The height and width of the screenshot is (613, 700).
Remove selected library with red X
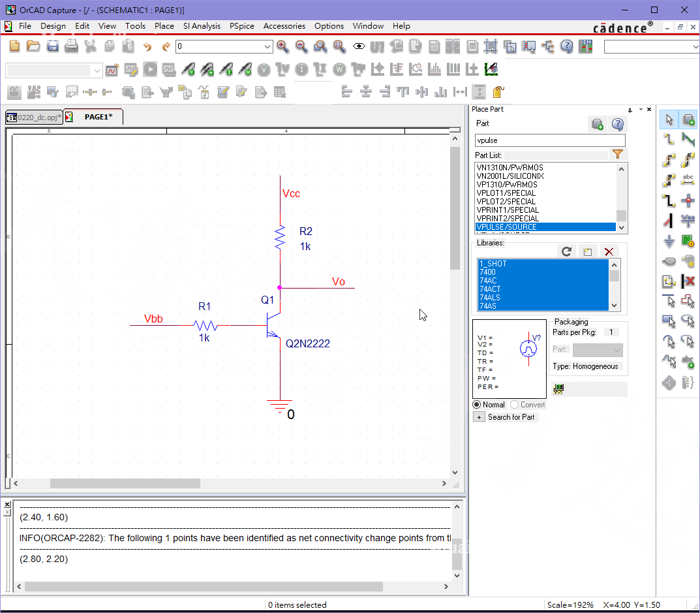pos(609,251)
